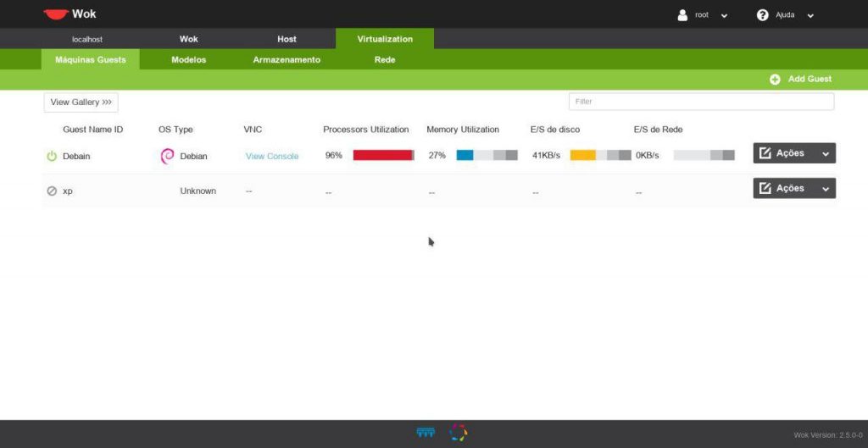868x448 pixels.
Task: Click the Debian swirl OS icon
Action: click(167, 156)
